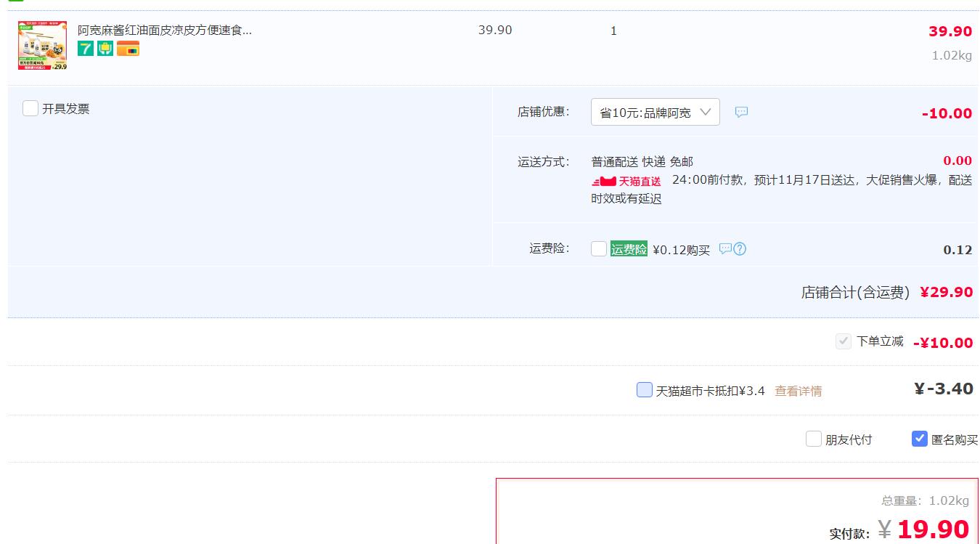The width and height of the screenshot is (980, 544).
Task: Tick the 朋友代付 checkbox
Action: (814, 439)
